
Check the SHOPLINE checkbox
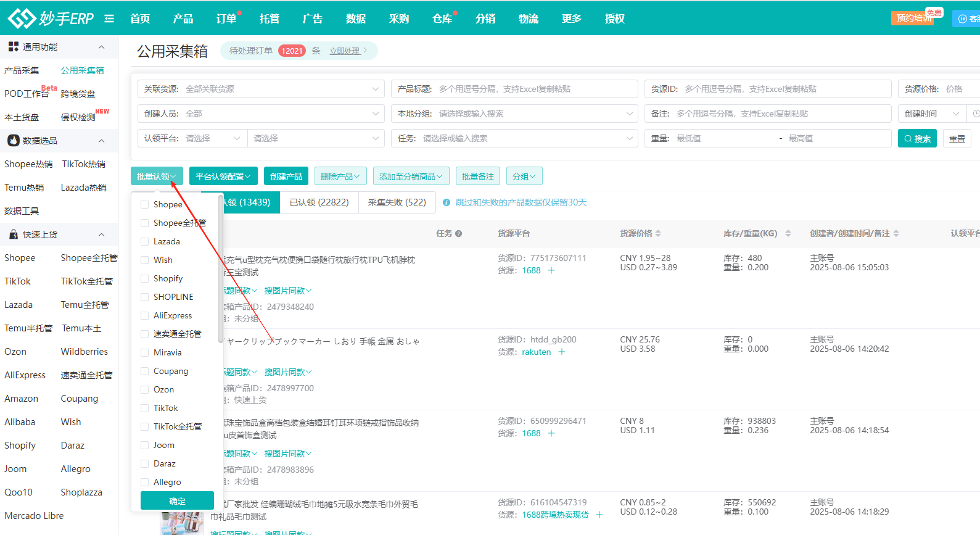click(x=144, y=297)
